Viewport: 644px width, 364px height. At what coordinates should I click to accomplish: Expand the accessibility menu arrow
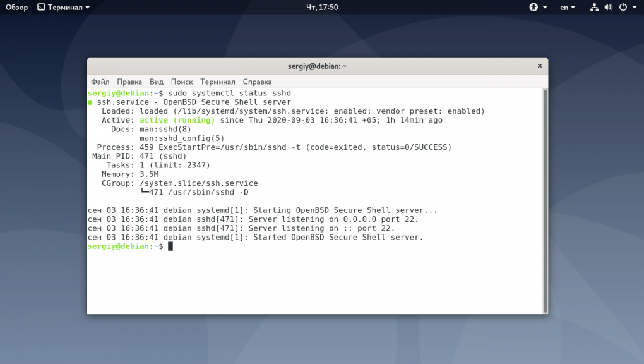(545, 8)
